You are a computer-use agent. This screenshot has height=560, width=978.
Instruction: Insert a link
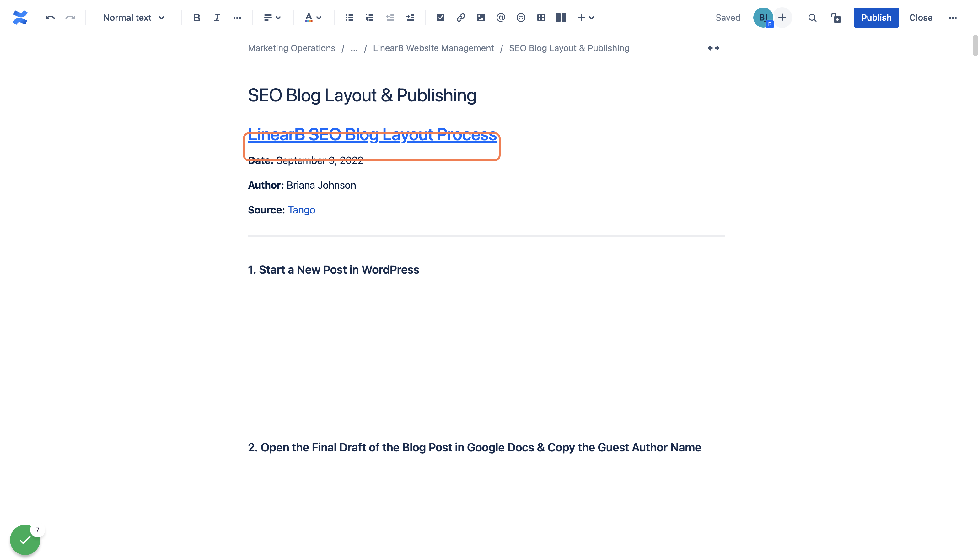click(461, 18)
